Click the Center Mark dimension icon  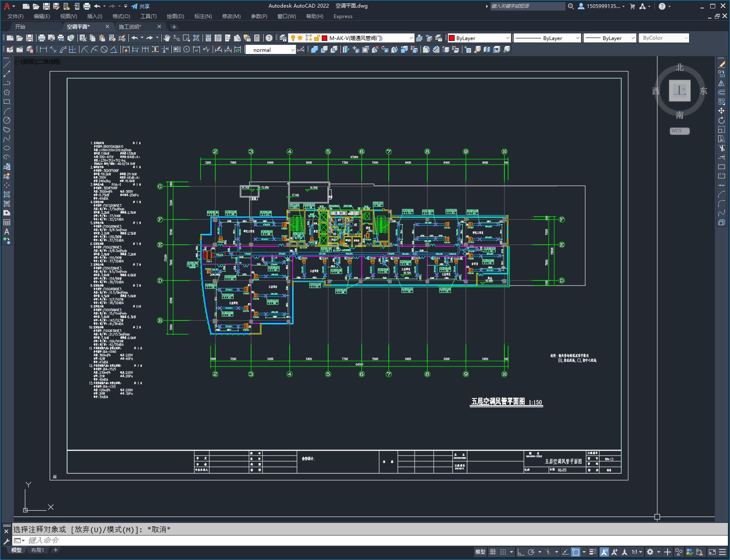pos(187,50)
